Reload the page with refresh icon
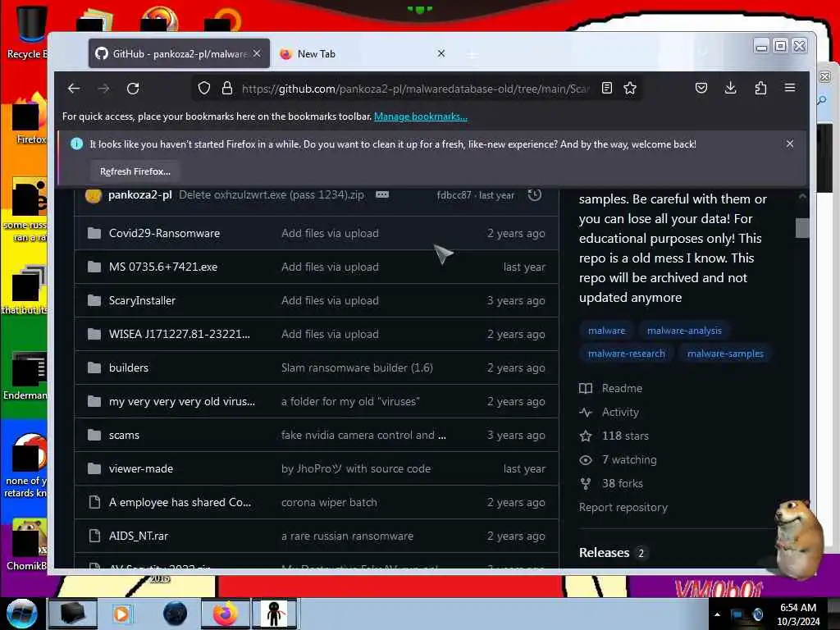The height and width of the screenshot is (630, 840). [133, 89]
